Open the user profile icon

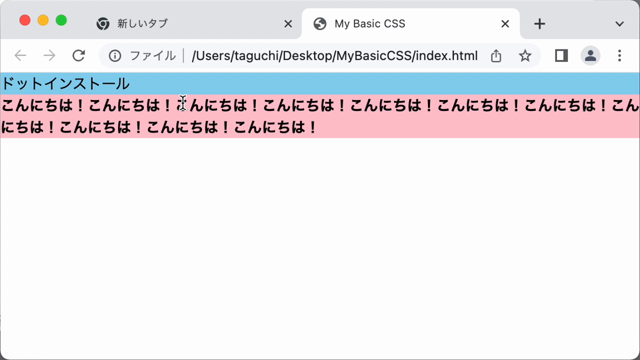tap(590, 56)
